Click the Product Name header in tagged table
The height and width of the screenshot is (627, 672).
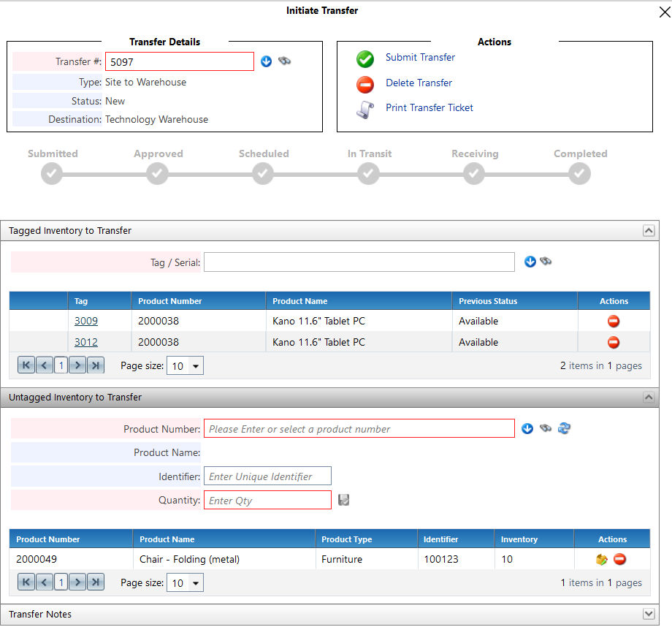(359, 301)
